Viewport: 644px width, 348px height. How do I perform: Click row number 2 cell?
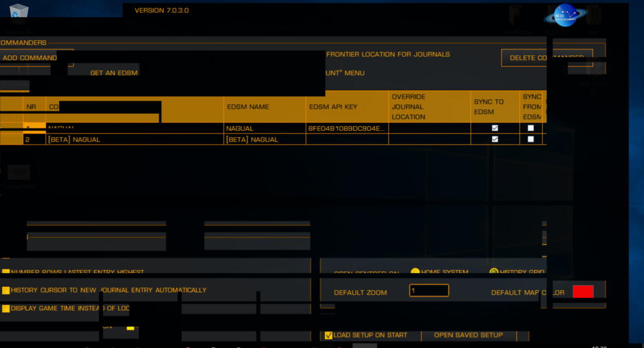[34, 139]
